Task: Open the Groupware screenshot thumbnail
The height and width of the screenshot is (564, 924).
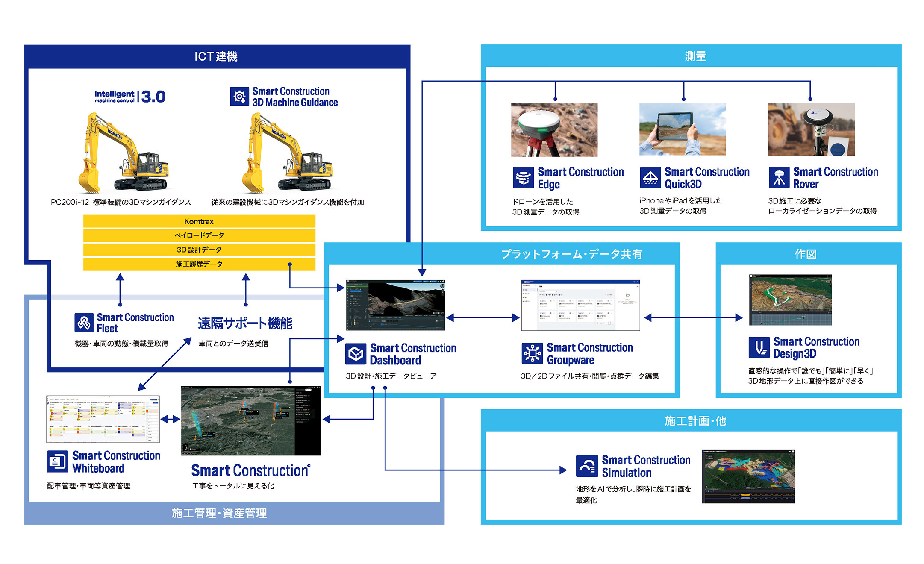Action: (x=580, y=305)
